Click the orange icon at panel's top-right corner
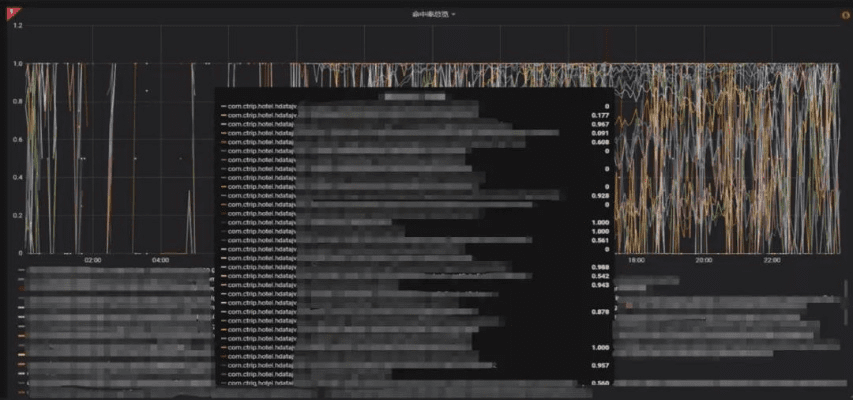 pos(844,15)
